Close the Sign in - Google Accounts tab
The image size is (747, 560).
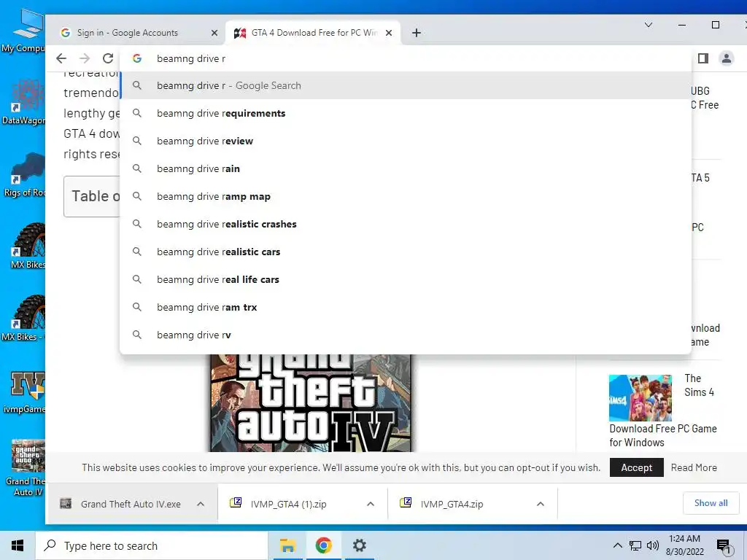[x=214, y=33]
